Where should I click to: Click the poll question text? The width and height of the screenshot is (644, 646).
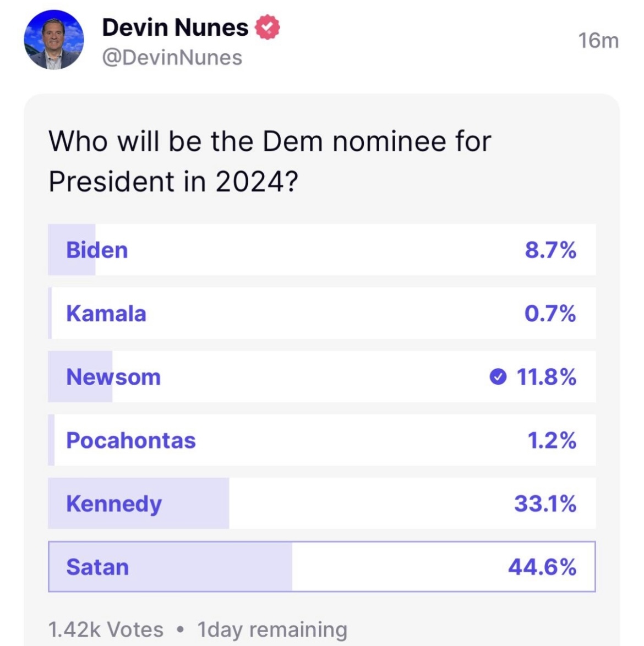click(270, 161)
